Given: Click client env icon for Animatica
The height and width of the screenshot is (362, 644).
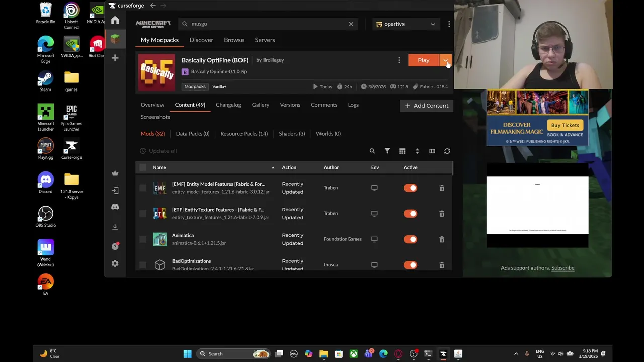Looking at the screenshot, I should 374,239.
